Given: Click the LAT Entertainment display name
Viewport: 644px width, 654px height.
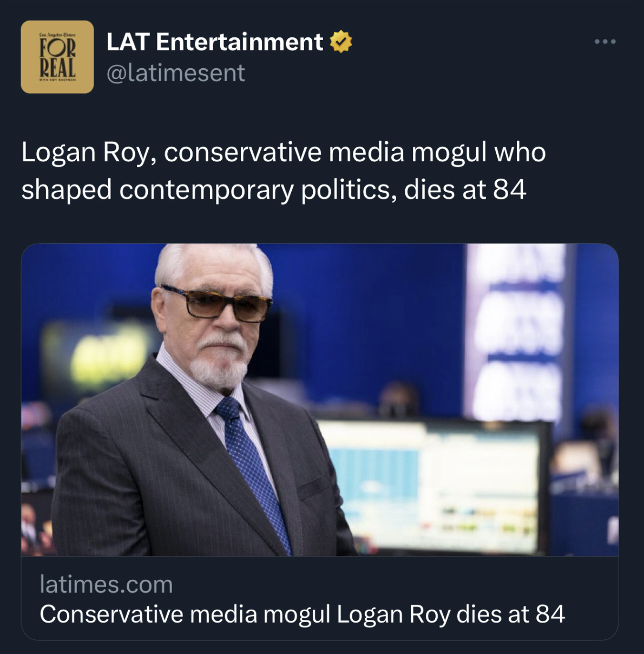Looking at the screenshot, I should 214,42.
